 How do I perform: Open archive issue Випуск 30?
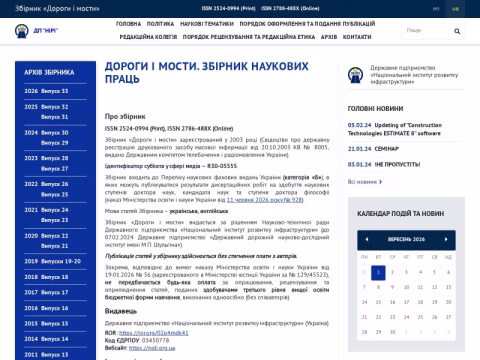(55, 133)
